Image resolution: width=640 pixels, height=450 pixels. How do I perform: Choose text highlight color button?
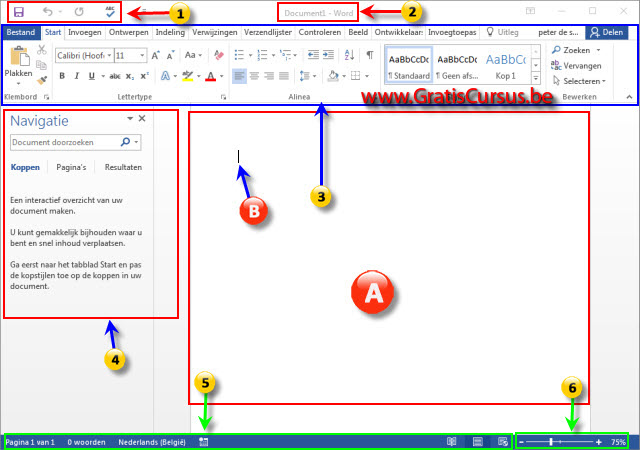187,76
